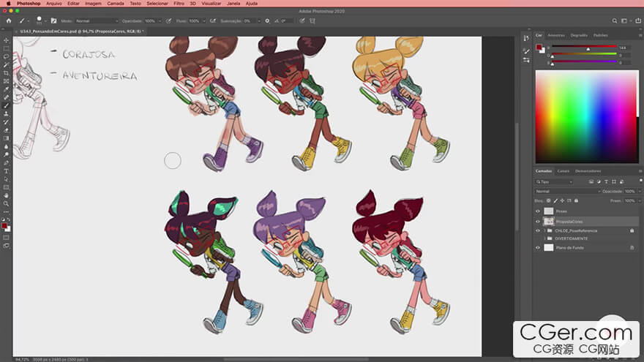
Task: Select the Rectangular Marquee tool
Action: [x=6, y=49]
